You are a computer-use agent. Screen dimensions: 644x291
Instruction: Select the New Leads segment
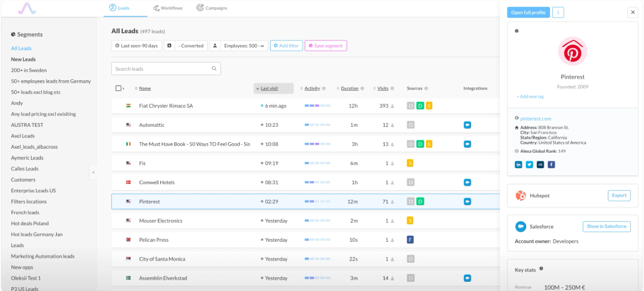click(x=23, y=59)
